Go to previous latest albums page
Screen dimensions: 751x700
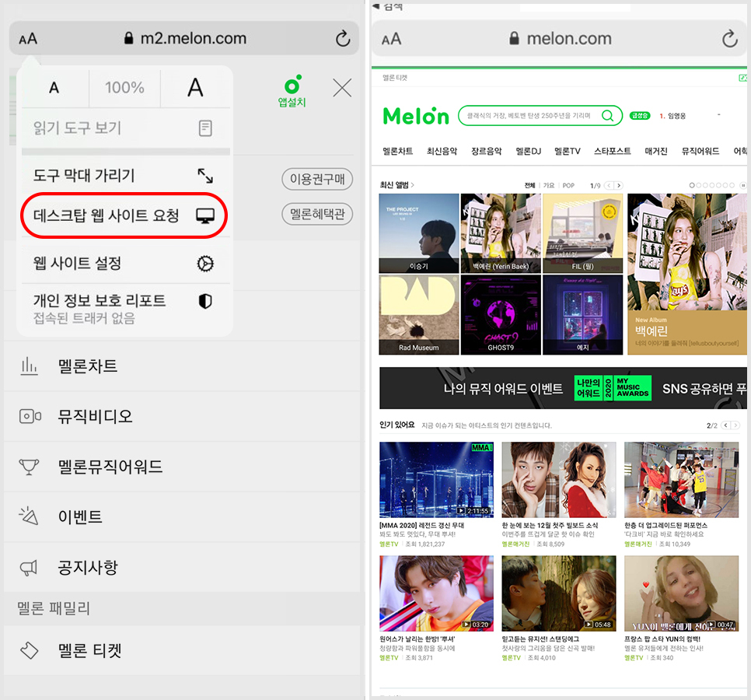coord(609,185)
